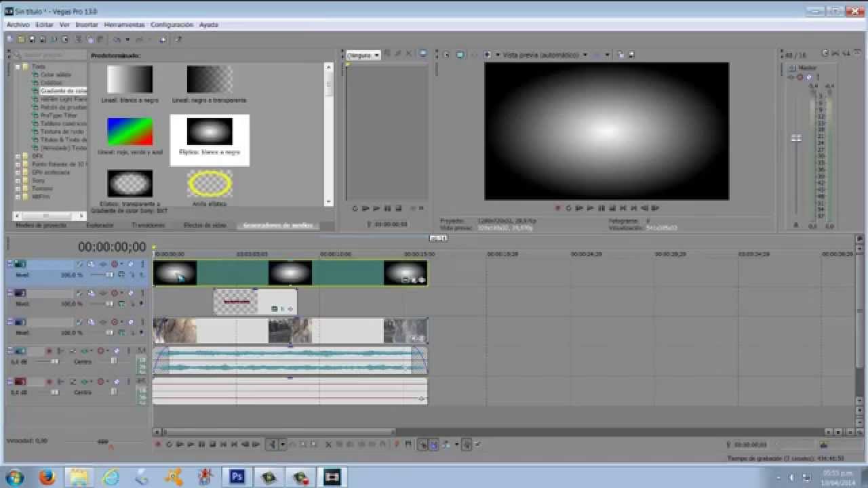Click the Play button under the video preview
This screenshot has height=488, width=868.
pos(590,208)
